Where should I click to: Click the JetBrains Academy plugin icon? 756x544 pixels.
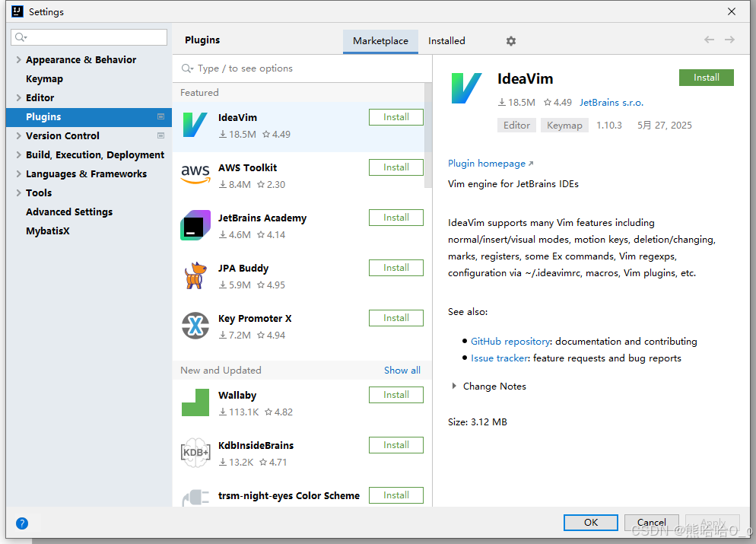(195, 225)
